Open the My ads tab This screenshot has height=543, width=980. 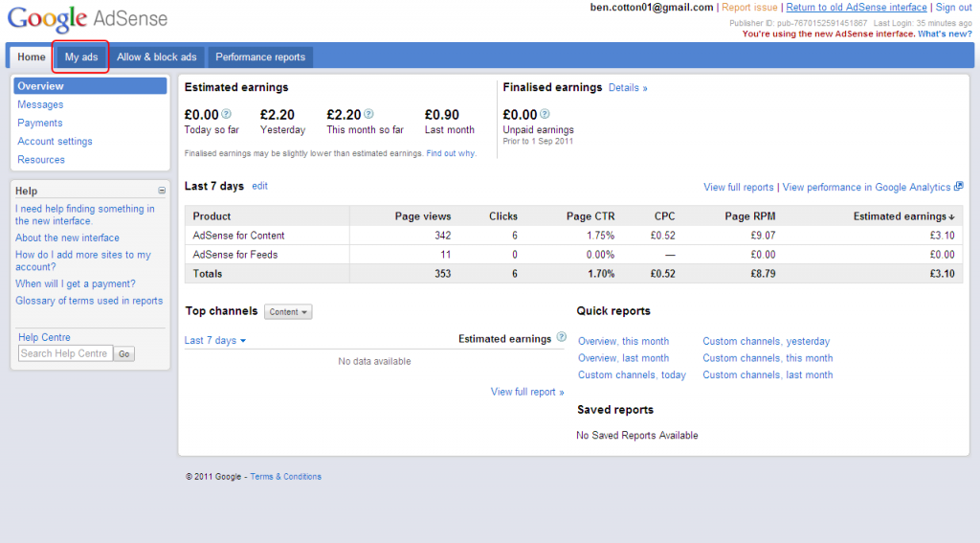(81, 57)
